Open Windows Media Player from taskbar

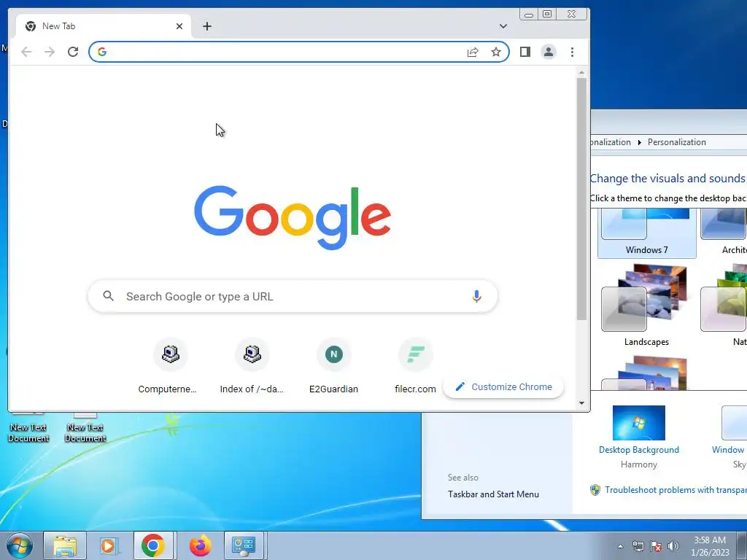coord(108,545)
